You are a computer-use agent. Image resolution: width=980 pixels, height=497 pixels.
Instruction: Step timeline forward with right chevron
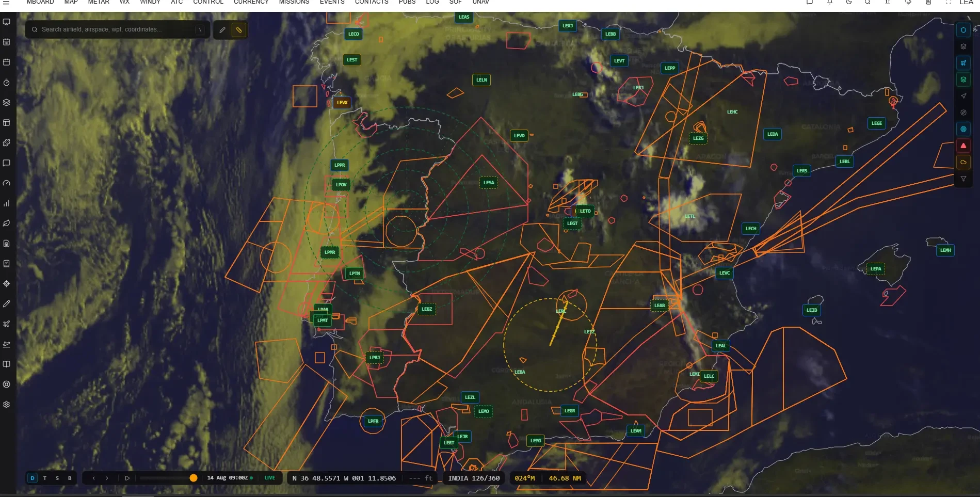pos(107,478)
